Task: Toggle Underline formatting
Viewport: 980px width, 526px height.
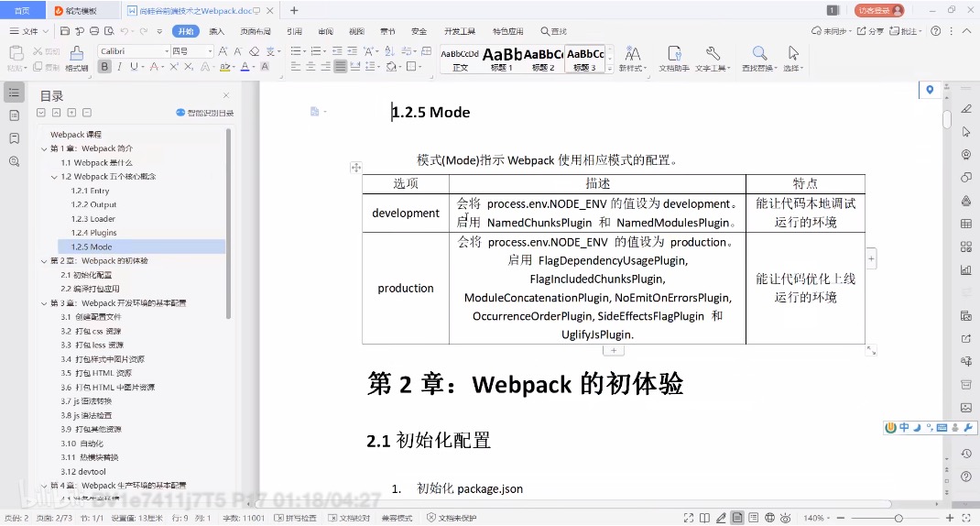Action: tap(133, 66)
